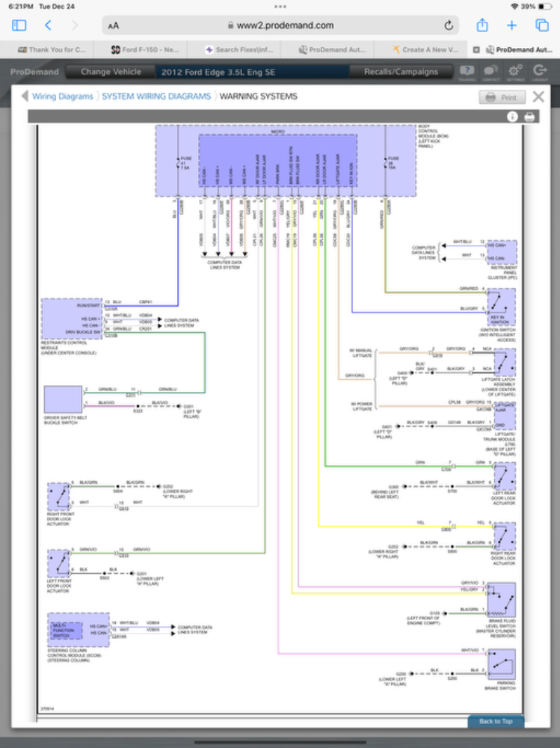The height and width of the screenshot is (748, 560).
Task: Open the Change Vehicle button
Action: tap(111, 72)
